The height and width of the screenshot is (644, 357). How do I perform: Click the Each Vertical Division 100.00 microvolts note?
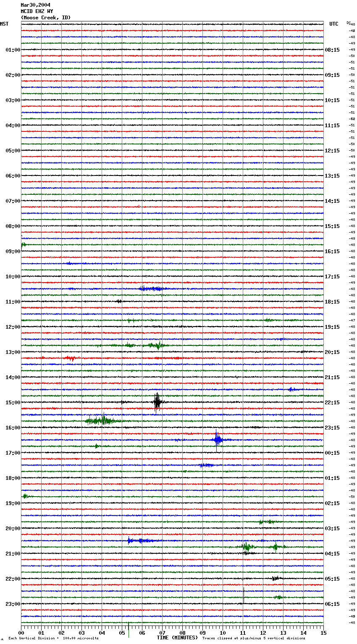click(x=53, y=638)
